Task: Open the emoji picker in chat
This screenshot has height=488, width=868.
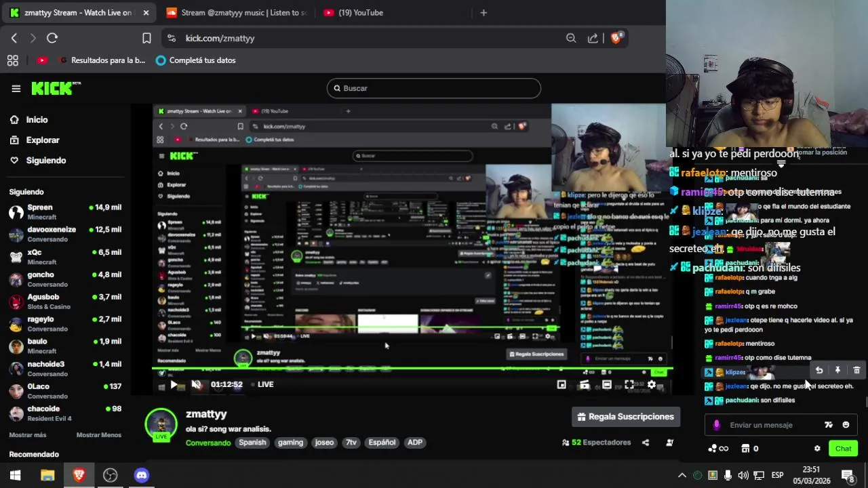Action: tap(846, 425)
